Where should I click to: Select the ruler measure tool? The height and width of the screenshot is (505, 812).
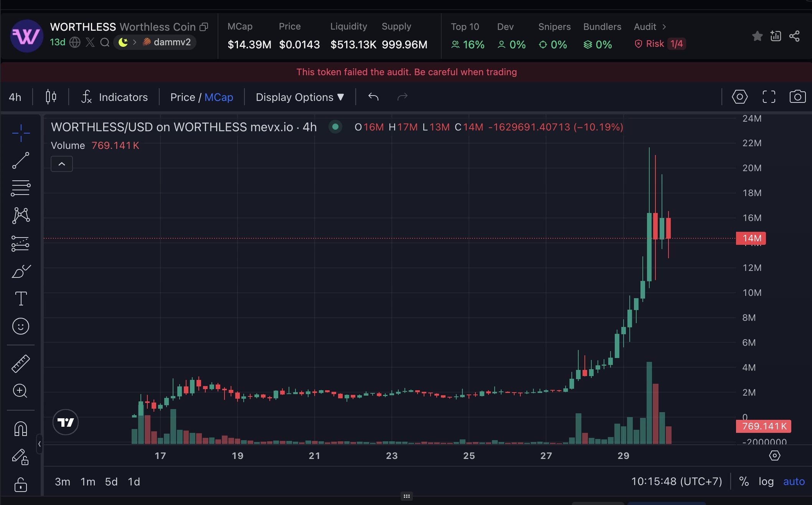(x=21, y=363)
